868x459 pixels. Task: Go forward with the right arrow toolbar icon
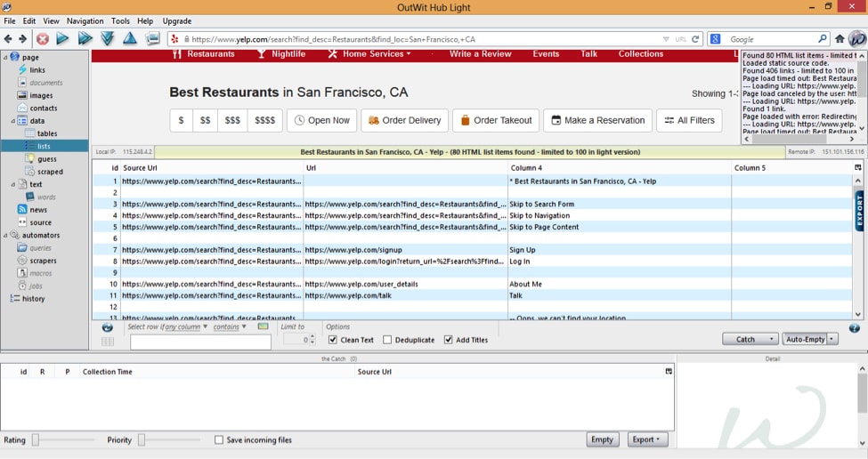(x=22, y=39)
